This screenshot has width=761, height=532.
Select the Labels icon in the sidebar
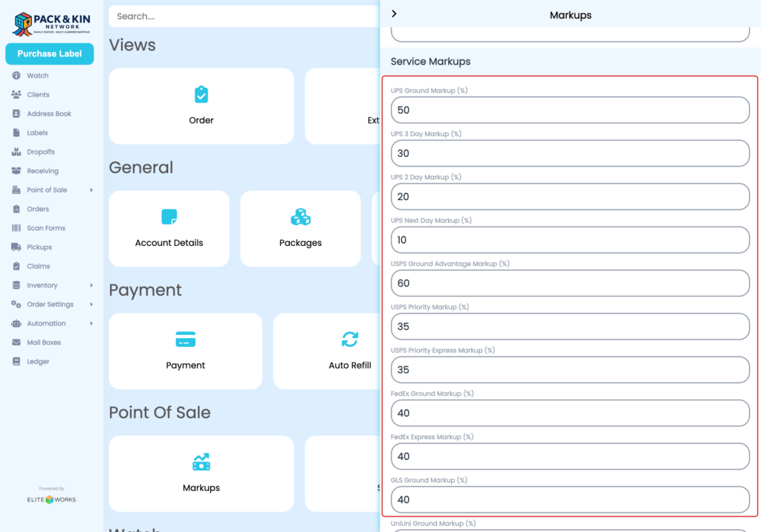click(16, 132)
